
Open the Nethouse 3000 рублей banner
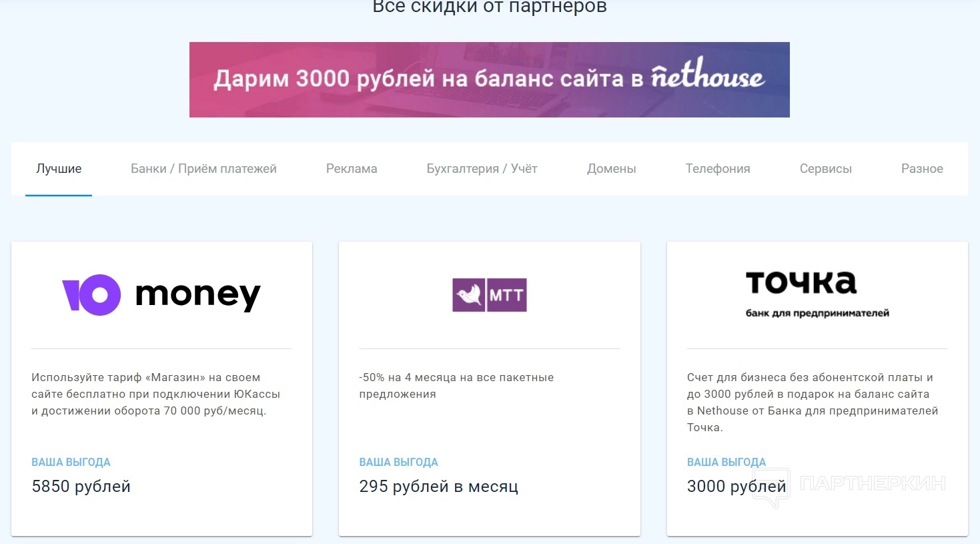click(x=490, y=79)
